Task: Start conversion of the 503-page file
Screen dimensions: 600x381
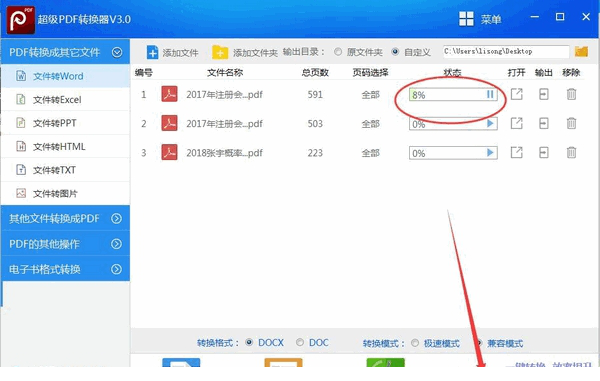Action: click(x=490, y=124)
